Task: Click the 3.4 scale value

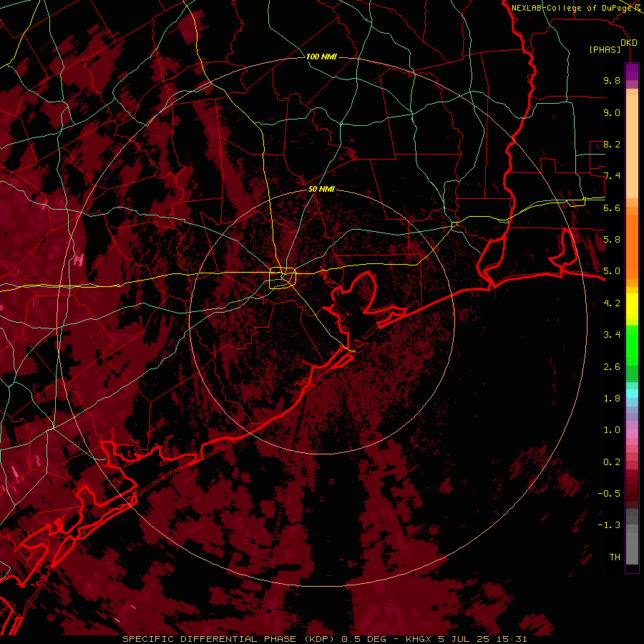Action: tap(612, 335)
